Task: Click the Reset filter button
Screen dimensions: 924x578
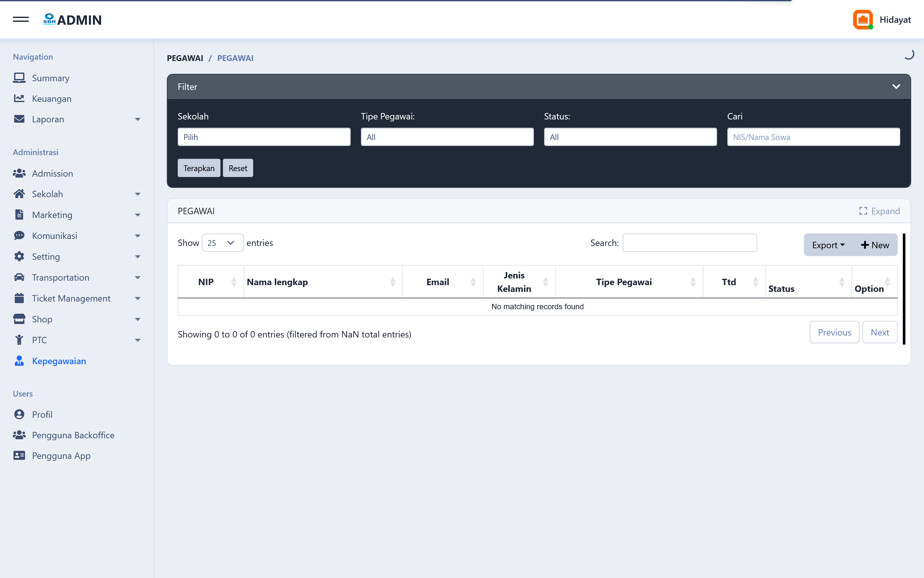Action: pos(238,168)
